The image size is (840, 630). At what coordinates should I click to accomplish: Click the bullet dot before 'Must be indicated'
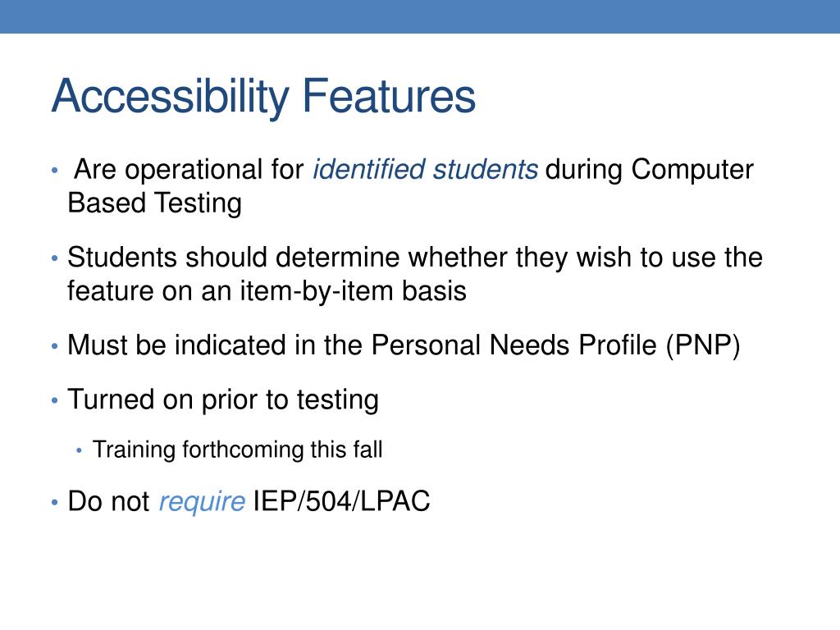[x=54, y=346]
